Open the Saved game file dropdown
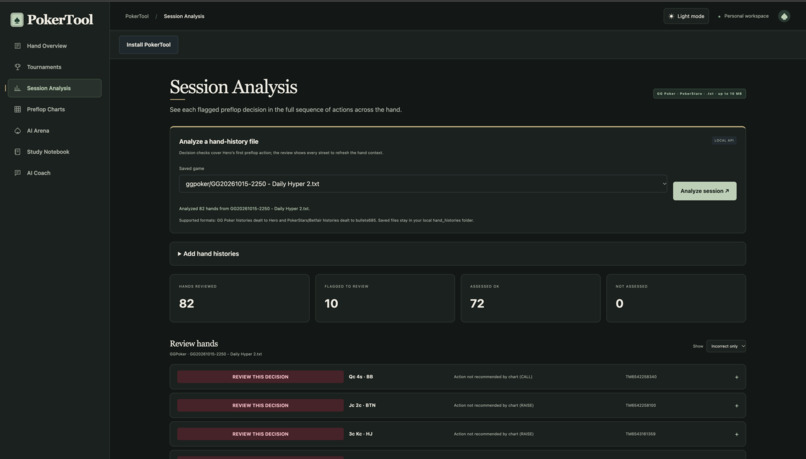This screenshot has width=806, height=459. click(x=423, y=183)
